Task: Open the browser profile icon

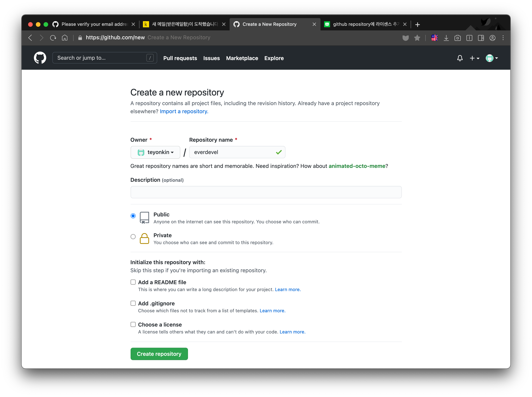Action: (492, 38)
